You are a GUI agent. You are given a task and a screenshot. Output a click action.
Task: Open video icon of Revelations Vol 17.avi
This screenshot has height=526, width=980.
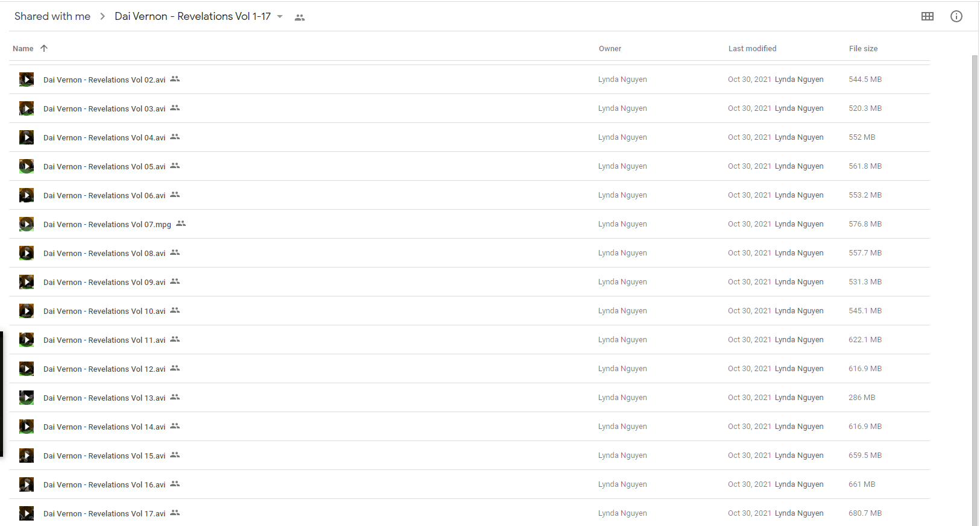click(x=27, y=513)
